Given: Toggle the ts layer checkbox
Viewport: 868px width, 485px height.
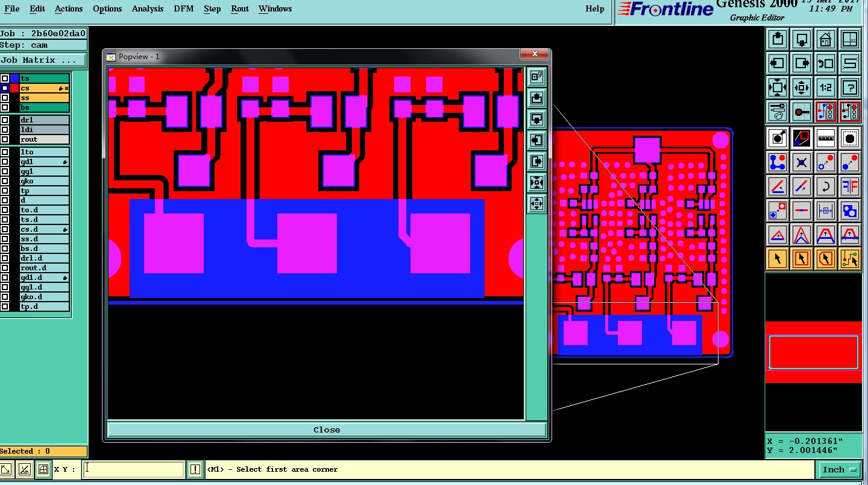Looking at the screenshot, I should (x=5, y=78).
